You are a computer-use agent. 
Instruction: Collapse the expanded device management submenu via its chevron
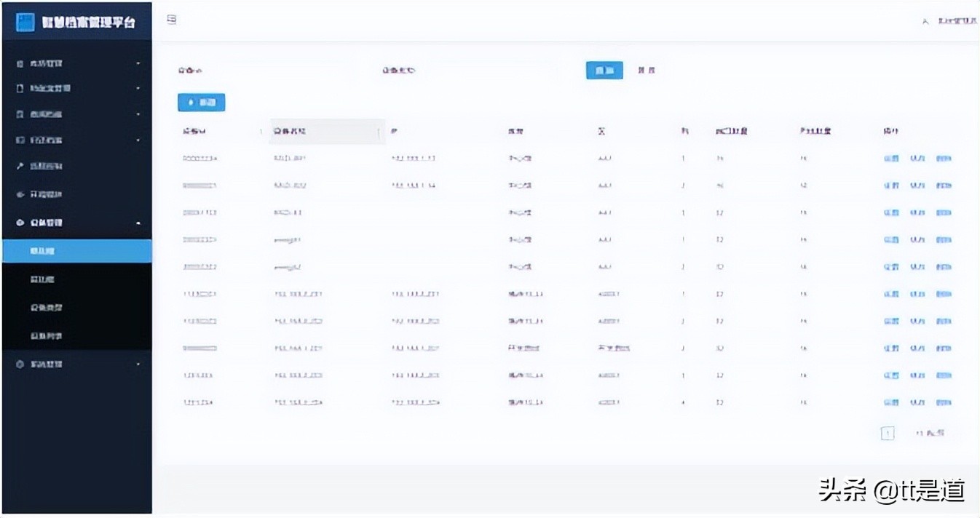(x=140, y=223)
